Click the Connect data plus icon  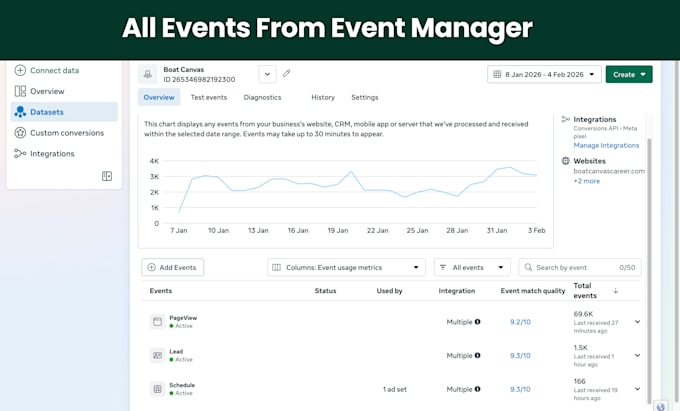[x=20, y=70]
